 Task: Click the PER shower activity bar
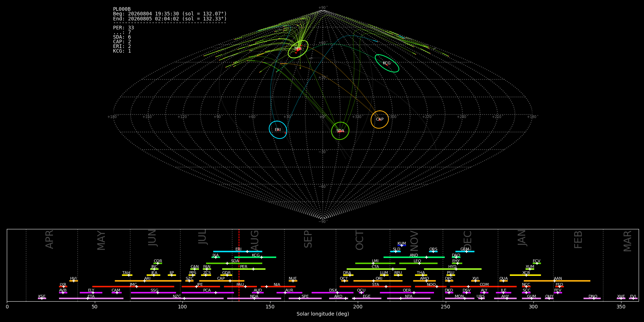coord(244,269)
